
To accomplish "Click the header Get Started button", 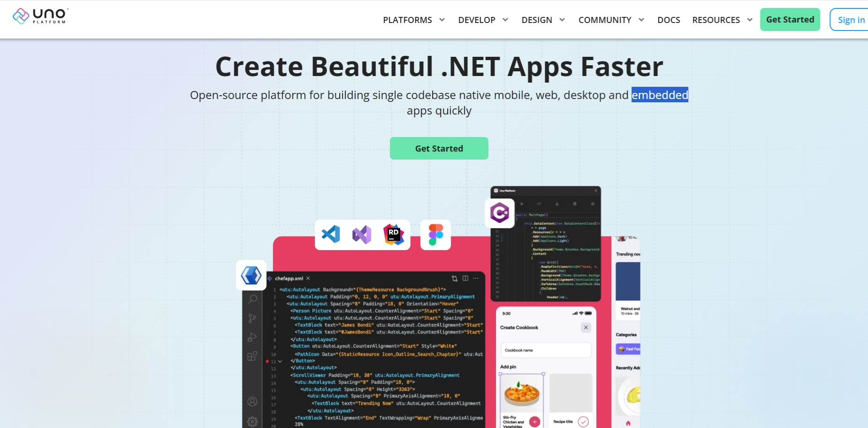I will [x=790, y=19].
